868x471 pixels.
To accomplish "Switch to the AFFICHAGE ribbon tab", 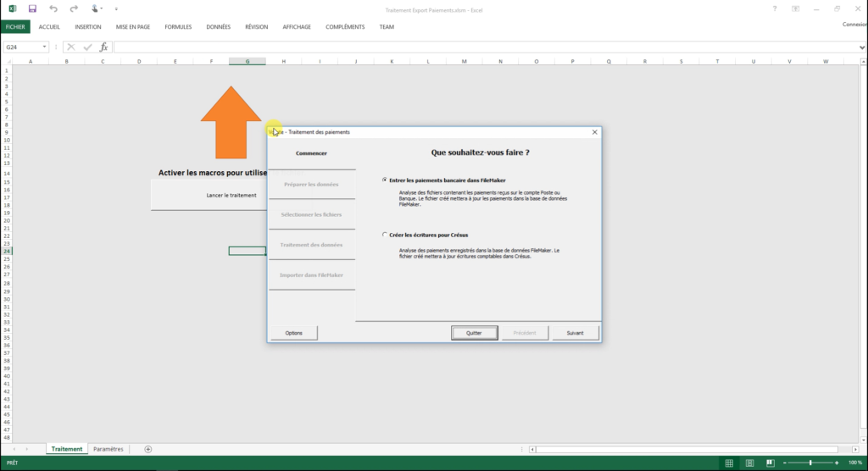I will coord(297,26).
